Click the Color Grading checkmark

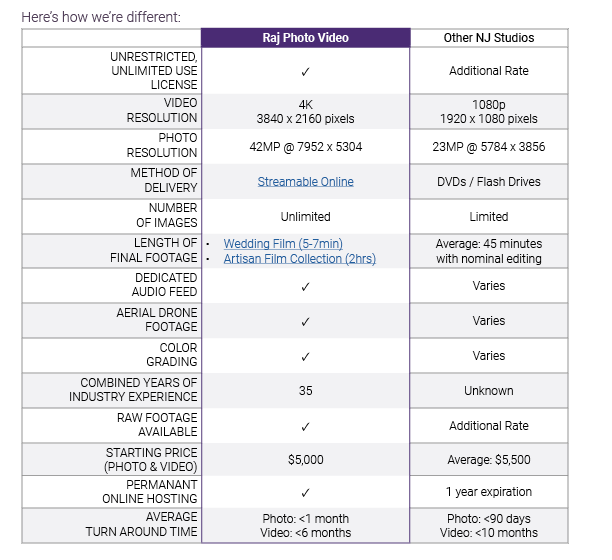coord(305,356)
